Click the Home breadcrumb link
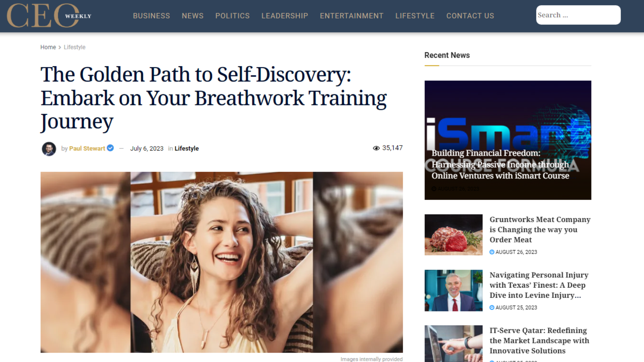The width and height of the screenshot is (644, 362). 48,47
